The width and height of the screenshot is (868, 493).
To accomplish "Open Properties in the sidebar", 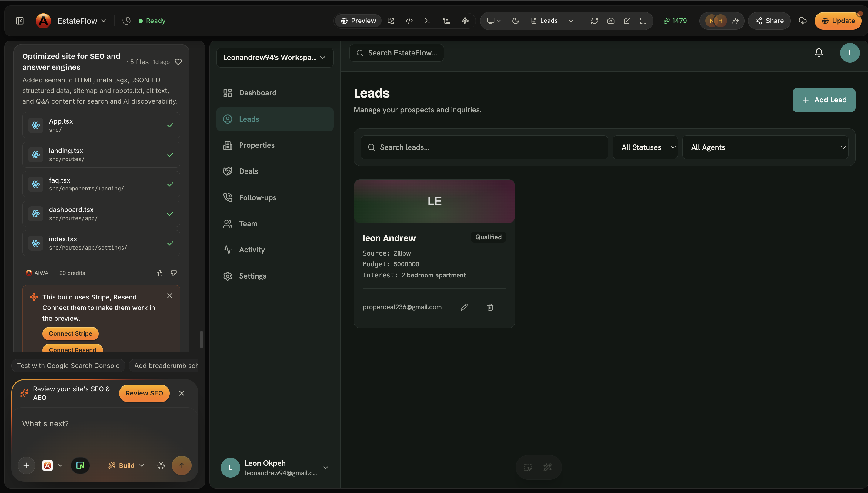I will coord(275,145).
